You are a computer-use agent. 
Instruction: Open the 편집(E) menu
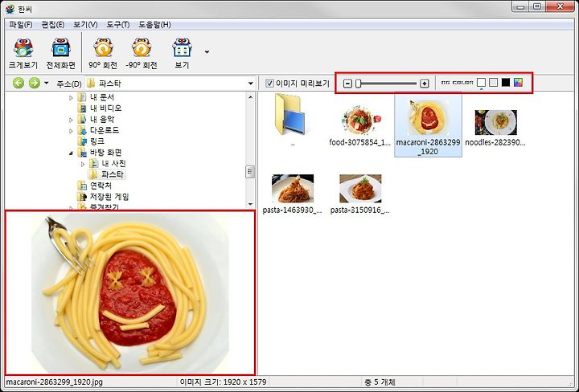point(53,25)
